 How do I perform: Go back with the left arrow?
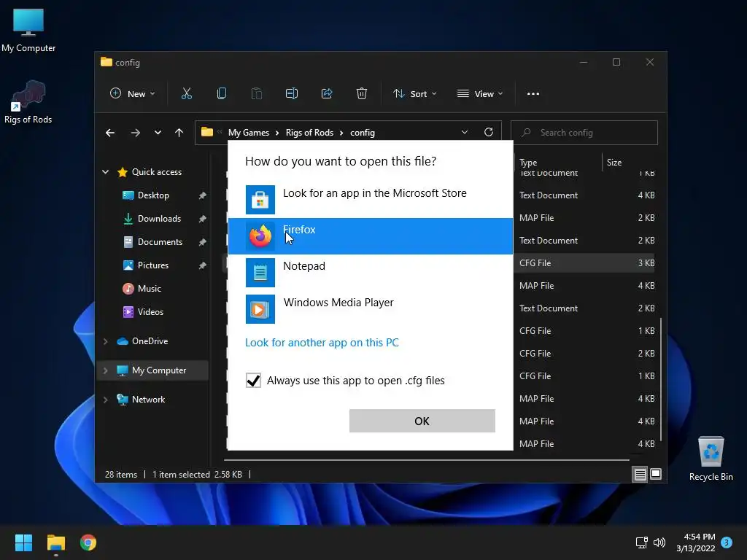[x=110, y=133]
